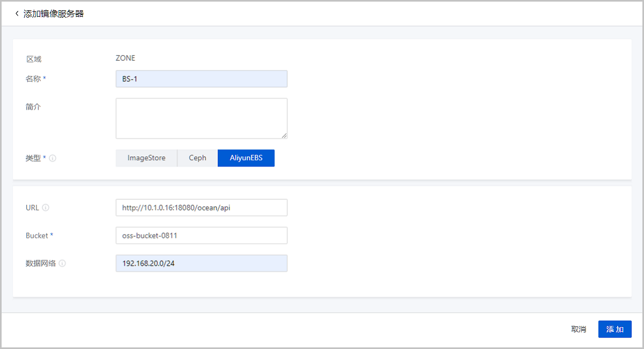Click the URL input field

201,208
